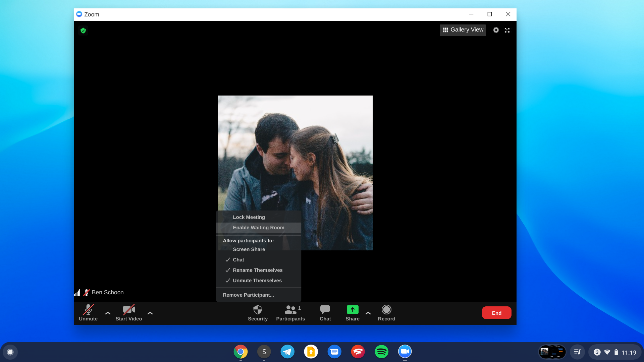This screenshot has width=644, height=362.
Task: Uncheck Chat permission for participants
Action: 238,260
